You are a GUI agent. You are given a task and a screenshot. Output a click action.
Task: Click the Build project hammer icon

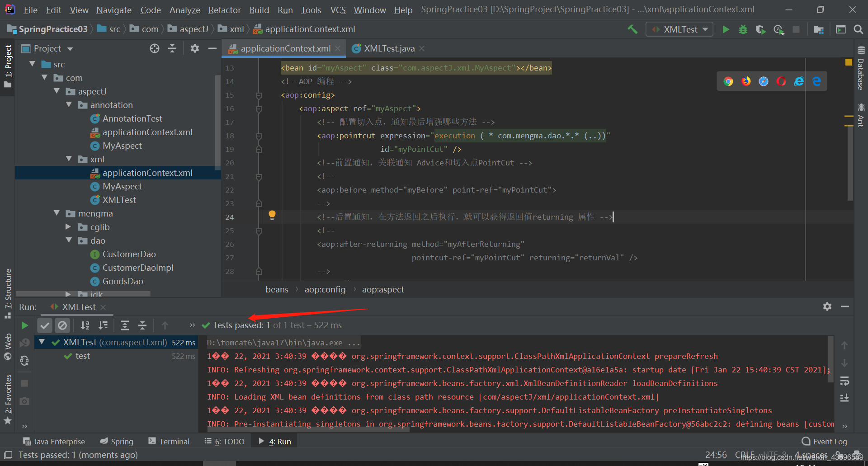[632, 29]
